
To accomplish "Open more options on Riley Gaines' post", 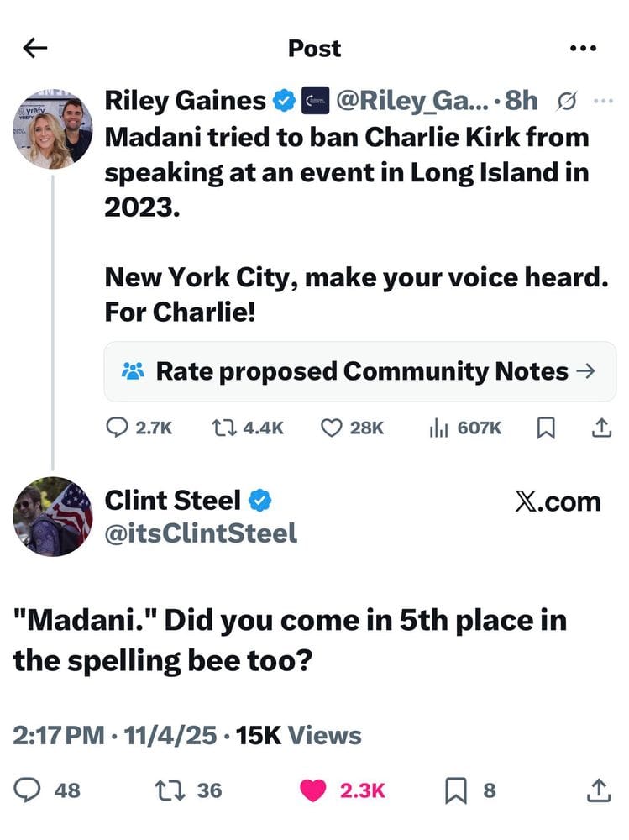I will pos(603,102).
